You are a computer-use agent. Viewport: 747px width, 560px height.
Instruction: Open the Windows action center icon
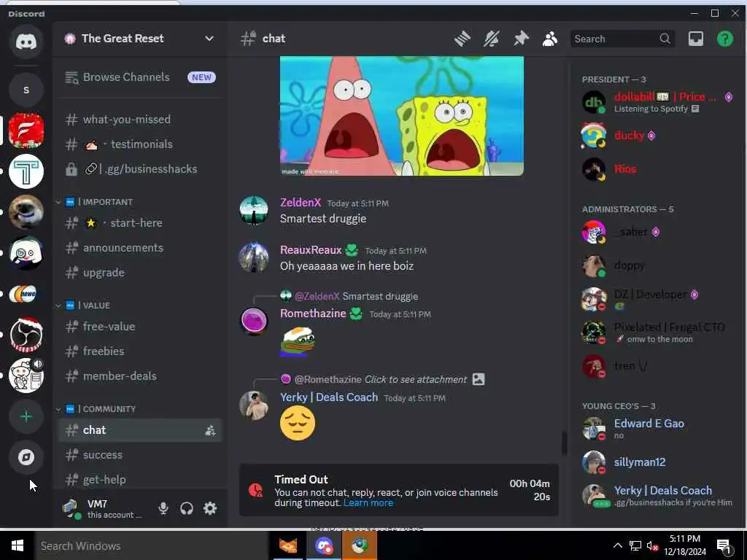coord(724,546)
